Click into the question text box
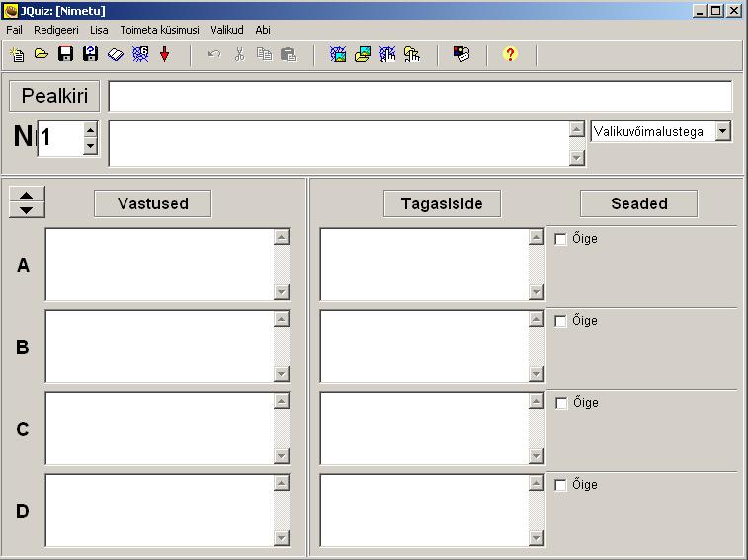This screenshot has height=560, width=748. click(339, 143)
